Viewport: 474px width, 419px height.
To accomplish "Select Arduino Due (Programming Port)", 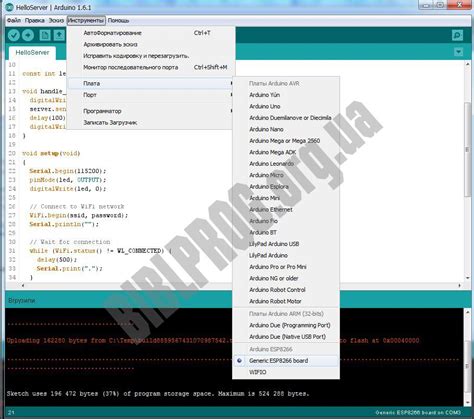I will coord(286,325).
